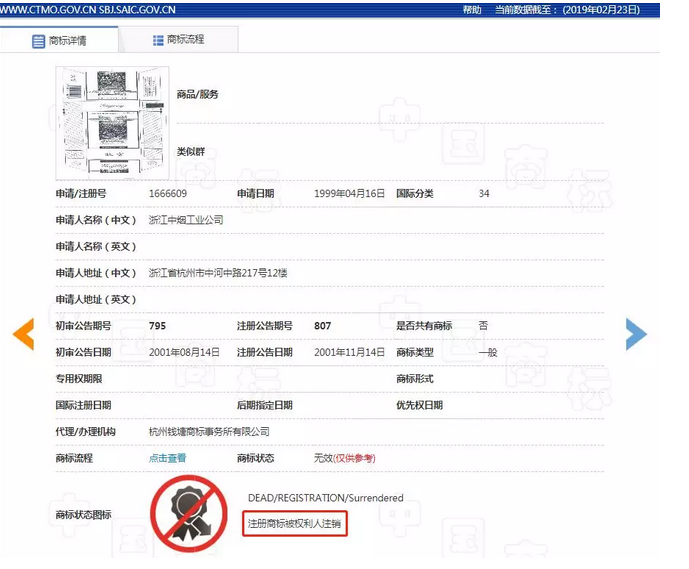Open the 点击查看 trademark process link

click(167, 458)
